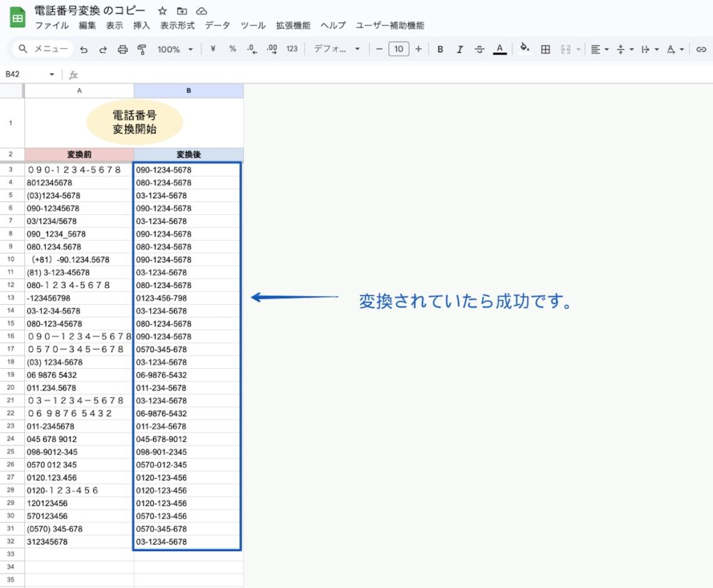This screenshot has height=588, width=713.
Task: Open the text color picker
Action: [499, 49]
